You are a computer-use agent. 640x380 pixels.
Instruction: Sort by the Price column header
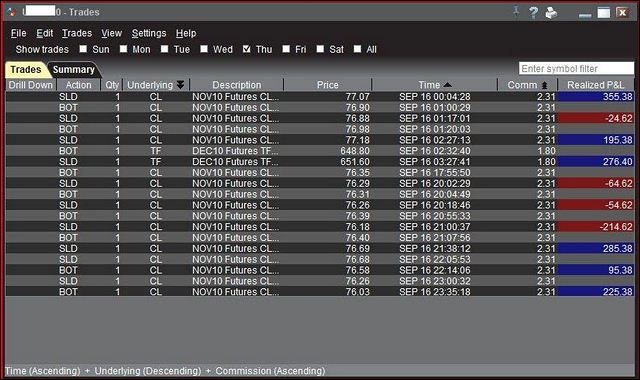click(x=328, y=85)
